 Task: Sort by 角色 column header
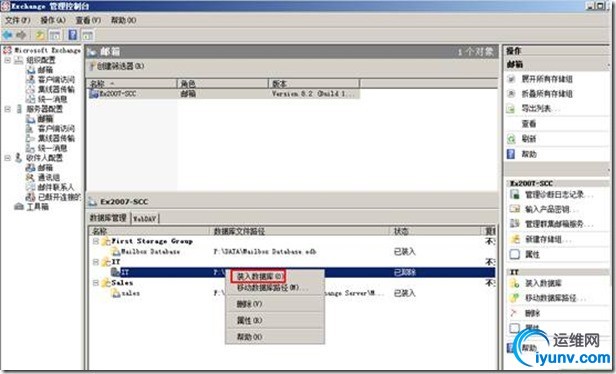pyautogui.click(x=222, y=83)
